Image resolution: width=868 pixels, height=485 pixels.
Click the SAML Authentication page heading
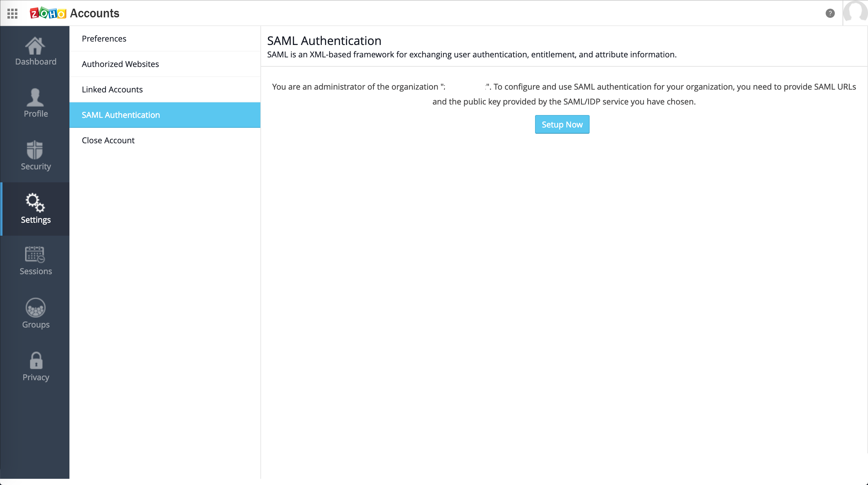point(324,41)
